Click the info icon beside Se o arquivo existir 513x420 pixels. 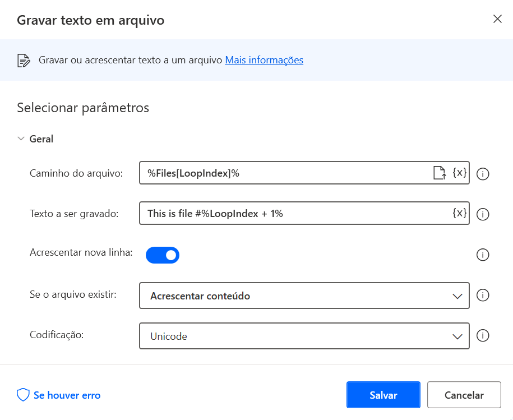(483, 295)
